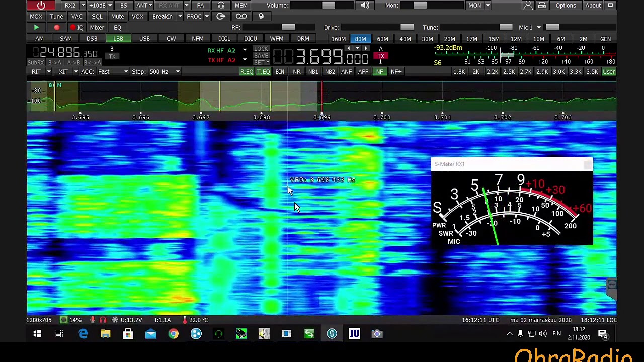Image resolution: width=644 pixels, height=362 pixels.
Task: Click the SubRX button
Action: point(36,63)
